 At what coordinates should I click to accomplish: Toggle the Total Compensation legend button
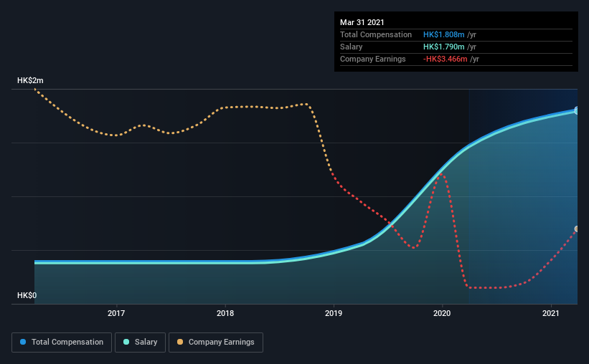coord(62,343)
